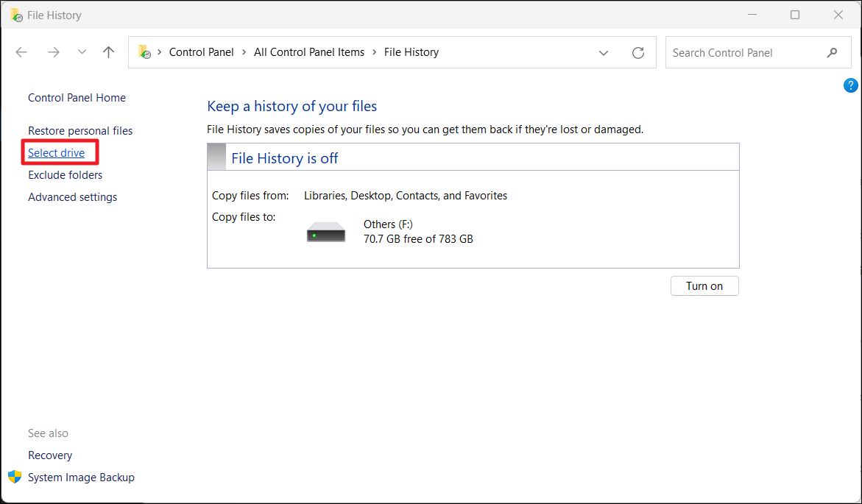The image size is (862, 504).
Task: Open the Select drive link
Action: [x=56, y=153]
